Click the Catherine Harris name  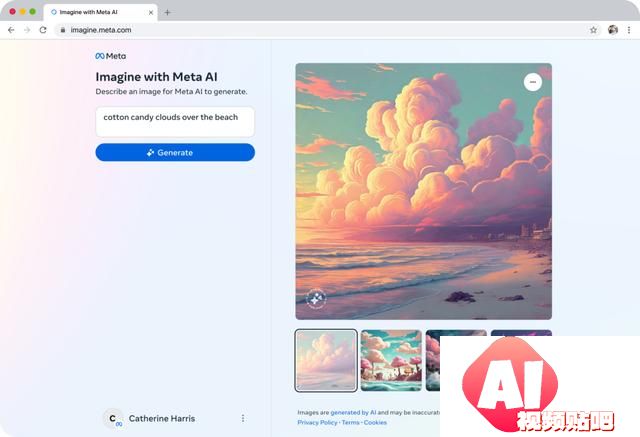[162, 418]
